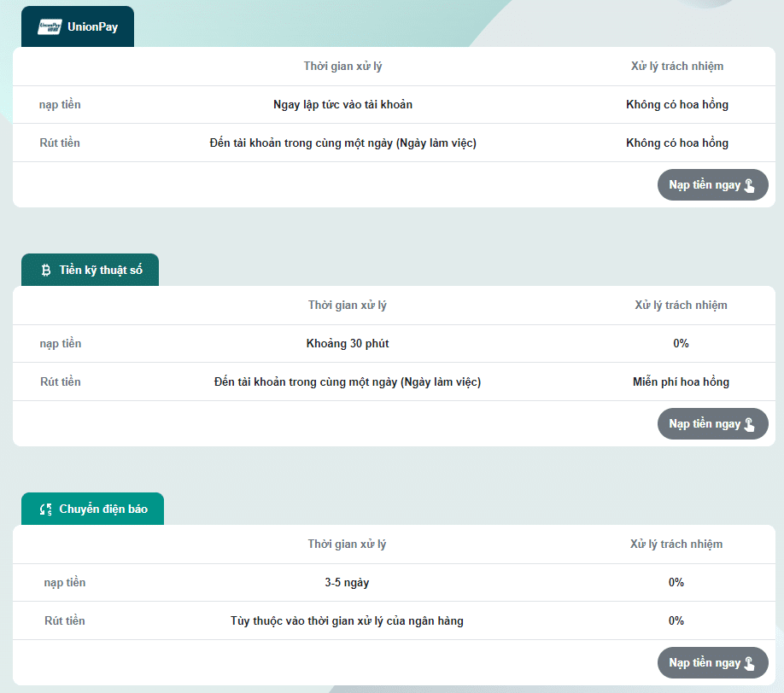
Task: Click the Bitcoin symbol icon
Action: [46, 271]
